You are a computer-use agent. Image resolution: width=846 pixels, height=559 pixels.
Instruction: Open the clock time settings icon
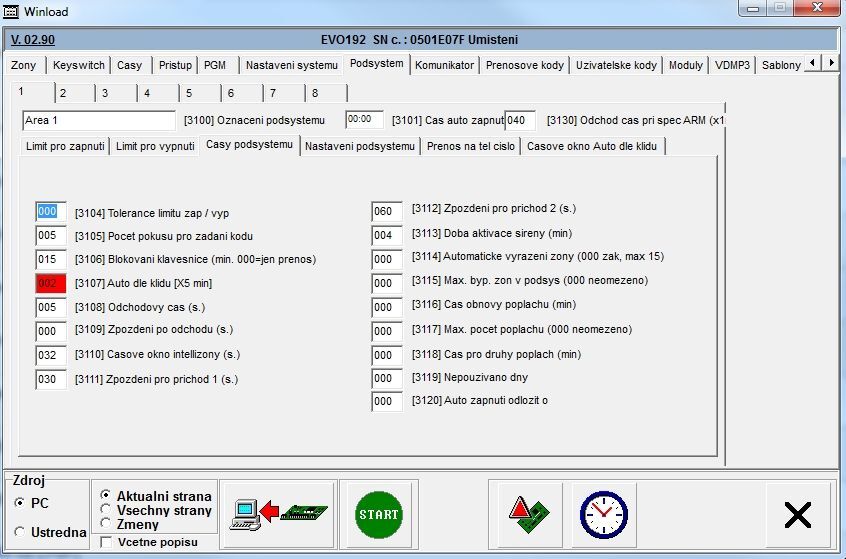click(x=603, y=514)
